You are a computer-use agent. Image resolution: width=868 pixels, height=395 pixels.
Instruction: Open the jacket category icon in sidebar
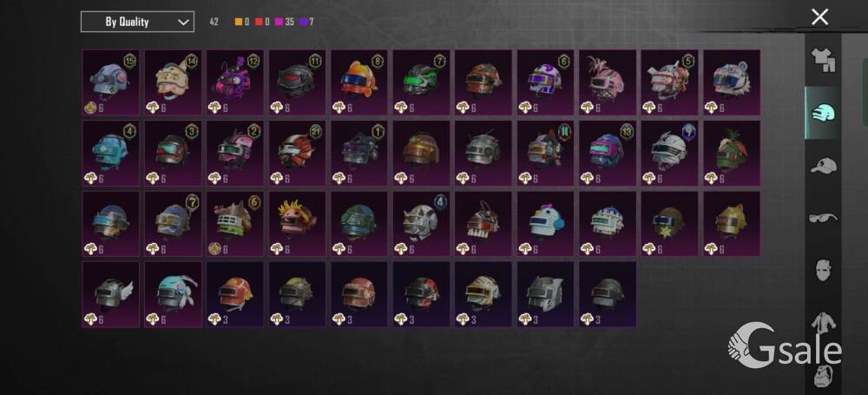[823, 322]
